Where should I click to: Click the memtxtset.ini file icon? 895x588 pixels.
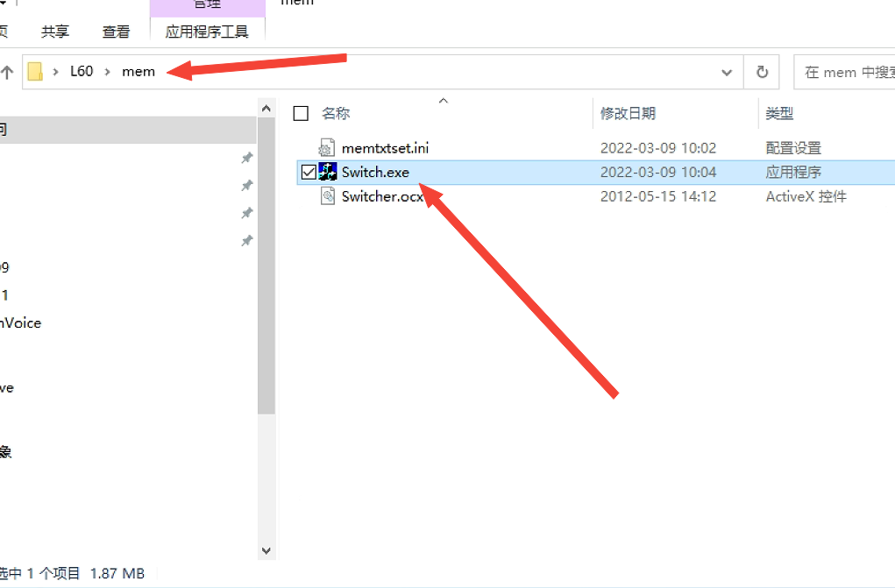coord(327,148)
